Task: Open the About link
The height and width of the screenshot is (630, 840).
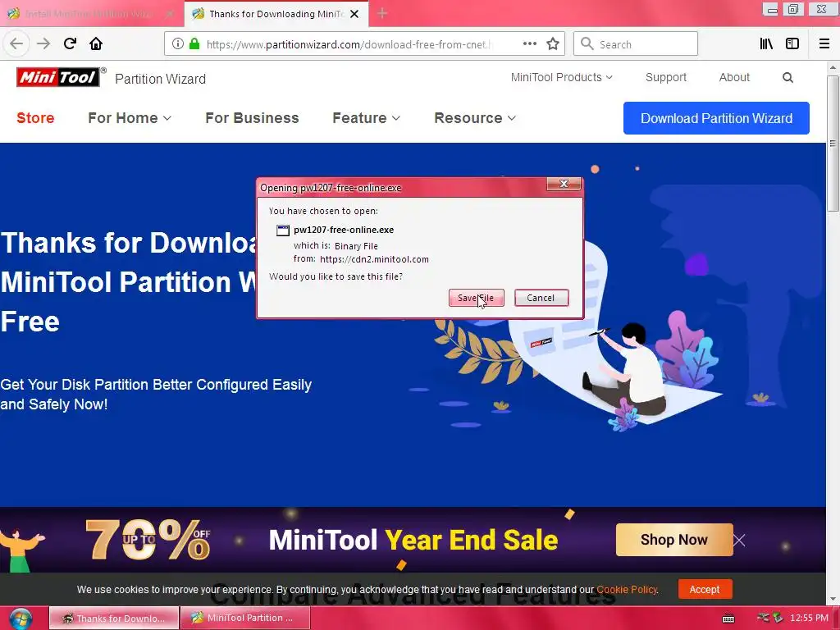Action: pos(734,77)
